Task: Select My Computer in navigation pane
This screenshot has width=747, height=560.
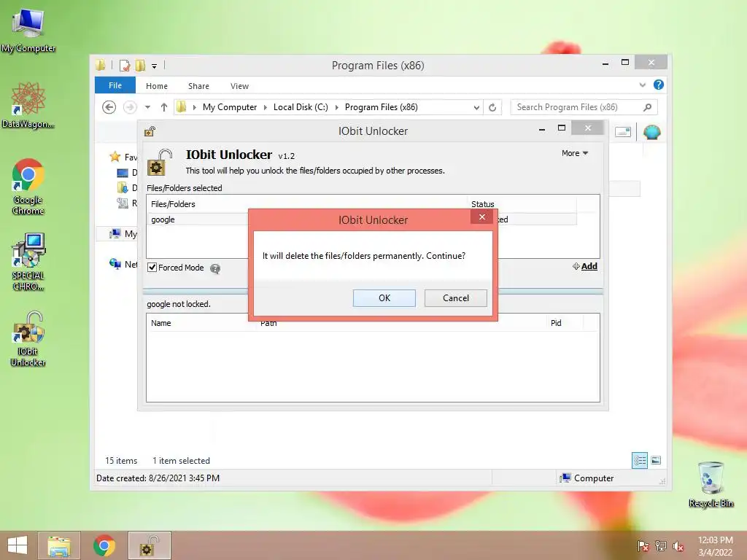Action: tap(123, 234)
